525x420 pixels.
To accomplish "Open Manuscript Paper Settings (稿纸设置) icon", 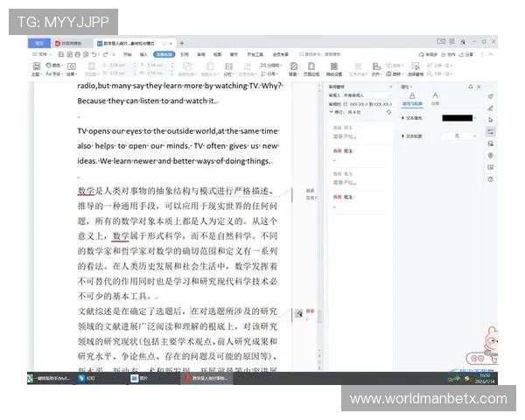I will [334, 69].
